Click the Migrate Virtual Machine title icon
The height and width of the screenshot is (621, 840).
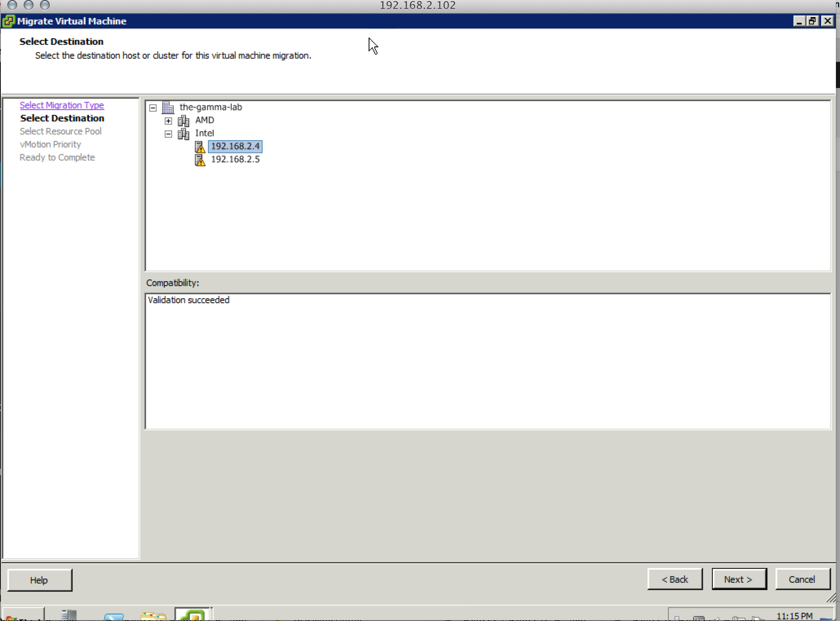(x=9, y=21)
